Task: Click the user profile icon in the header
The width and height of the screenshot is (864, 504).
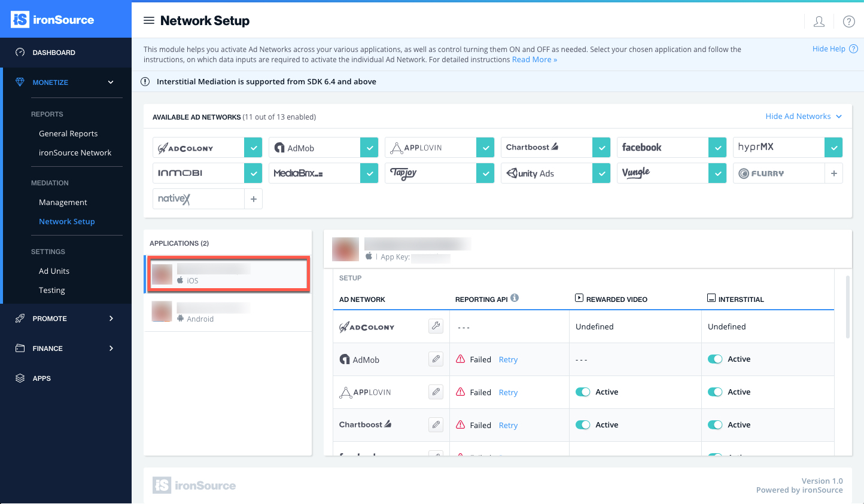Action: click(819, 22)
